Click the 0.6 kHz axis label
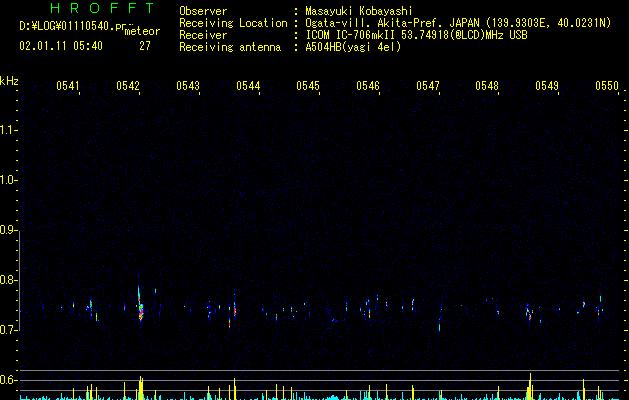 [9, 380]
